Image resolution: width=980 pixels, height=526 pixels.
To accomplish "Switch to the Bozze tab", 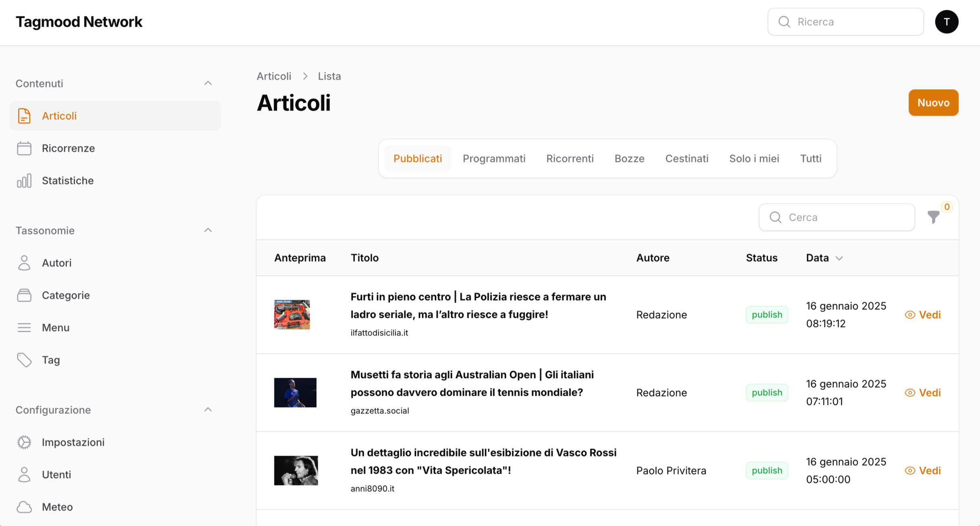I will pos(629,159).
